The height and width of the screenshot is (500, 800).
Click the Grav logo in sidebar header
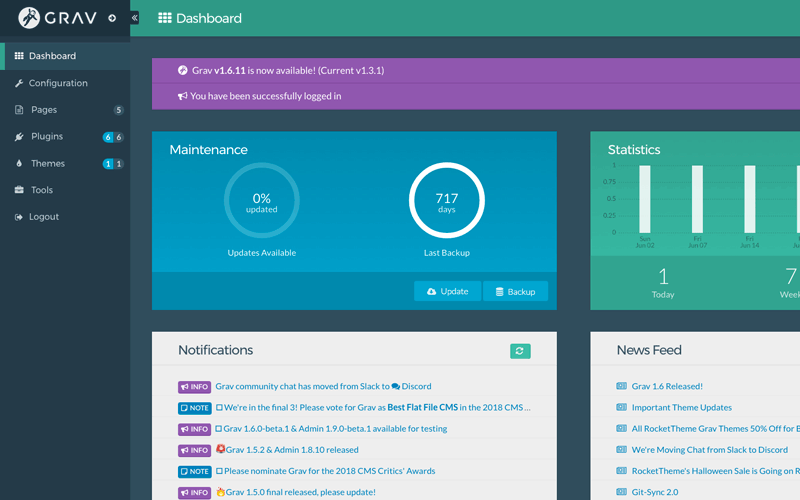(x=57, y=18)
